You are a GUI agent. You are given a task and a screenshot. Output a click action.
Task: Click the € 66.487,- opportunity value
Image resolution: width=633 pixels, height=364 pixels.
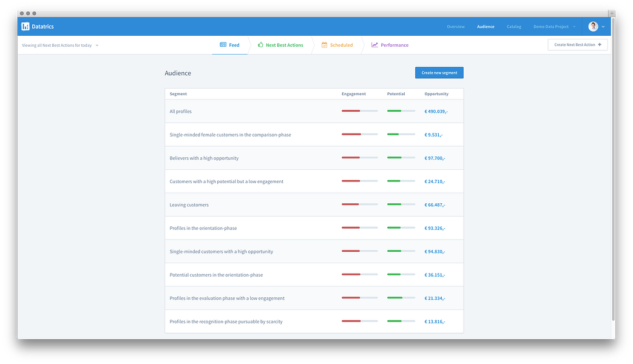(x=435, y=205)
